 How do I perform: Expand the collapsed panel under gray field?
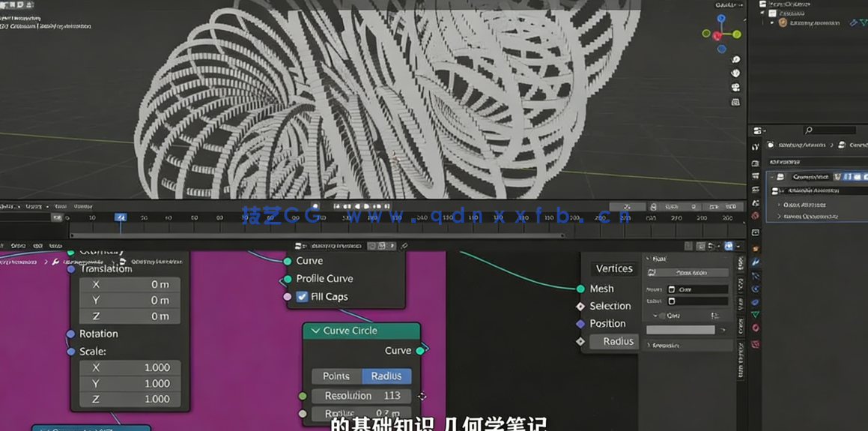click(649, 345)
